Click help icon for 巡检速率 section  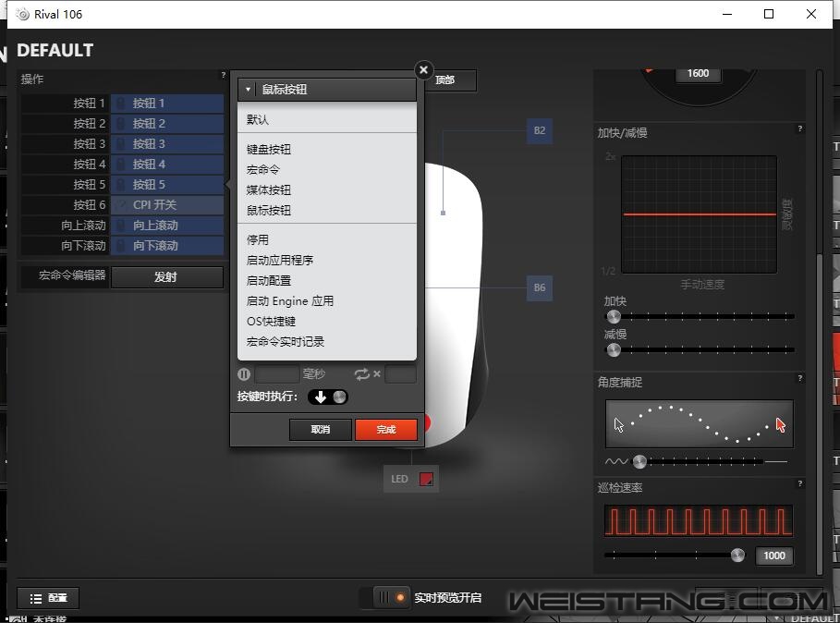click(x=799, y=483)
